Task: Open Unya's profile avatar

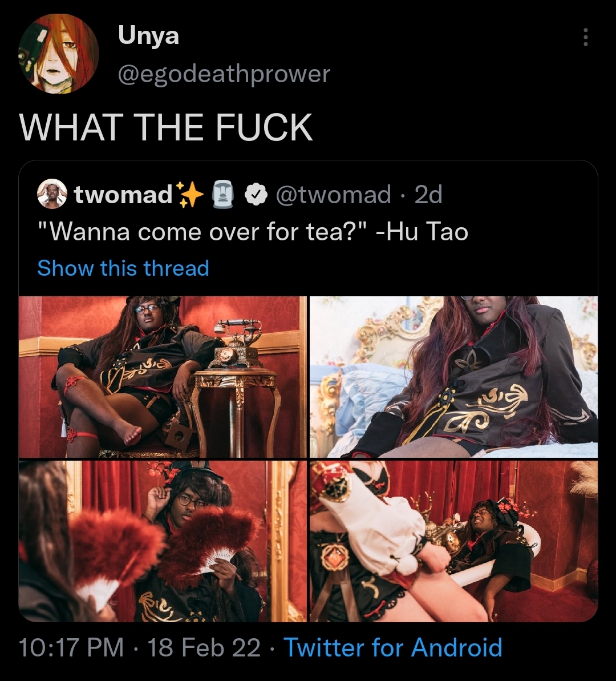Action: pos(59,54)
